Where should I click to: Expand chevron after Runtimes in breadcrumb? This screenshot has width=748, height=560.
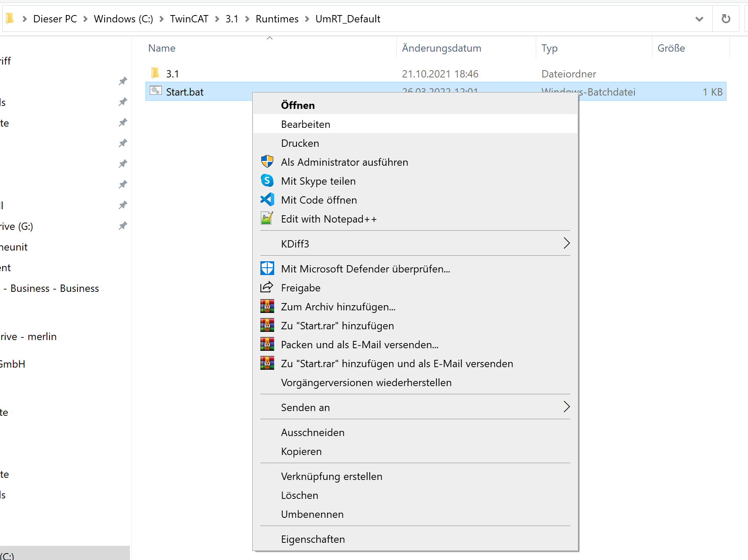pos(307,19)
